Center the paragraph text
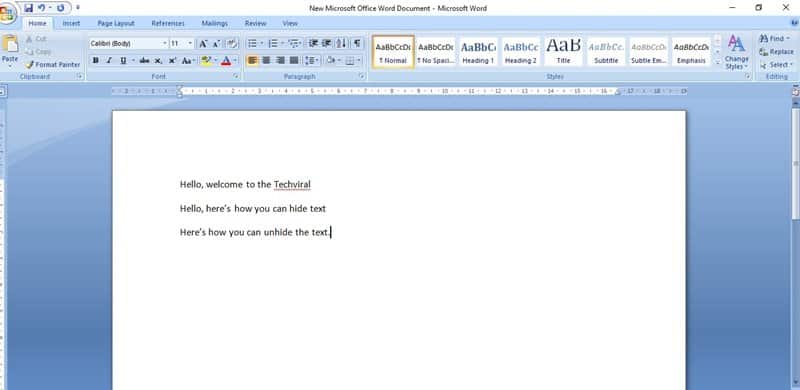 pos(266,61)
